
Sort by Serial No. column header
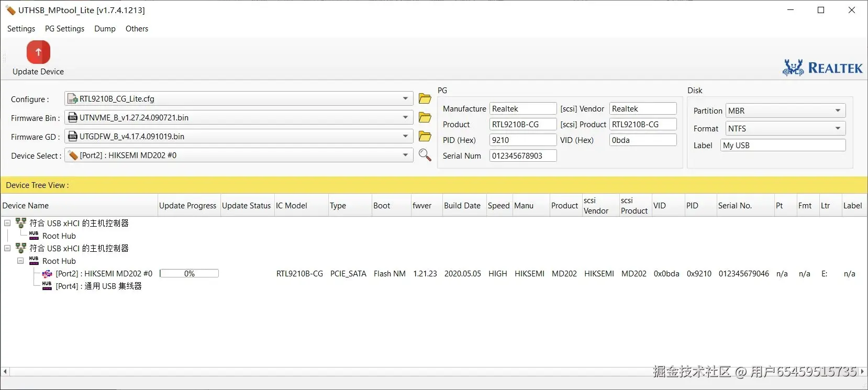point(745,206)
